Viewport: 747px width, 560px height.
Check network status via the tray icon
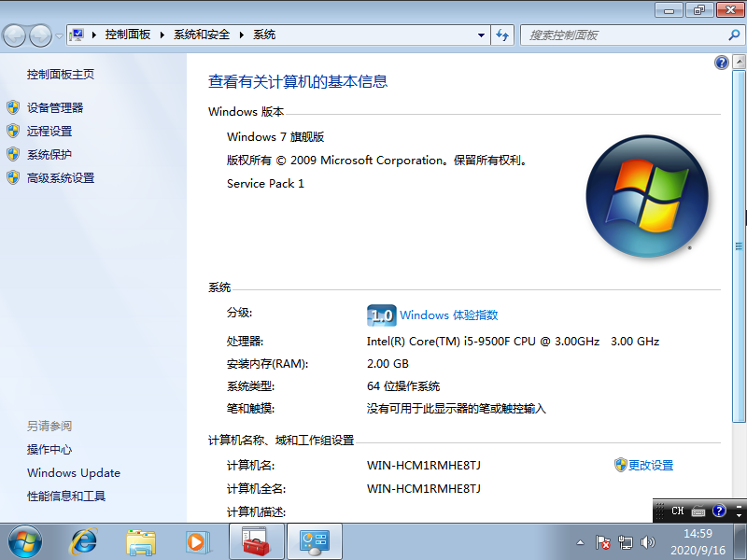tap(626, 541)
